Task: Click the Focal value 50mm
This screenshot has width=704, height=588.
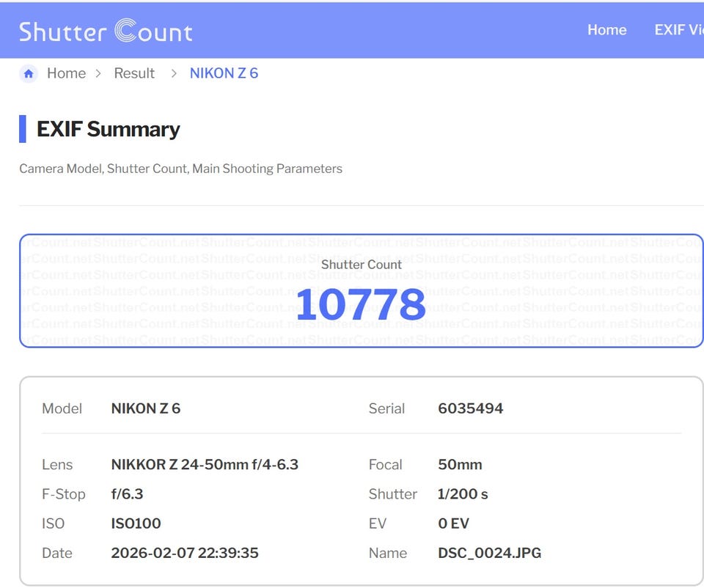Action: [x=461, y=465]
